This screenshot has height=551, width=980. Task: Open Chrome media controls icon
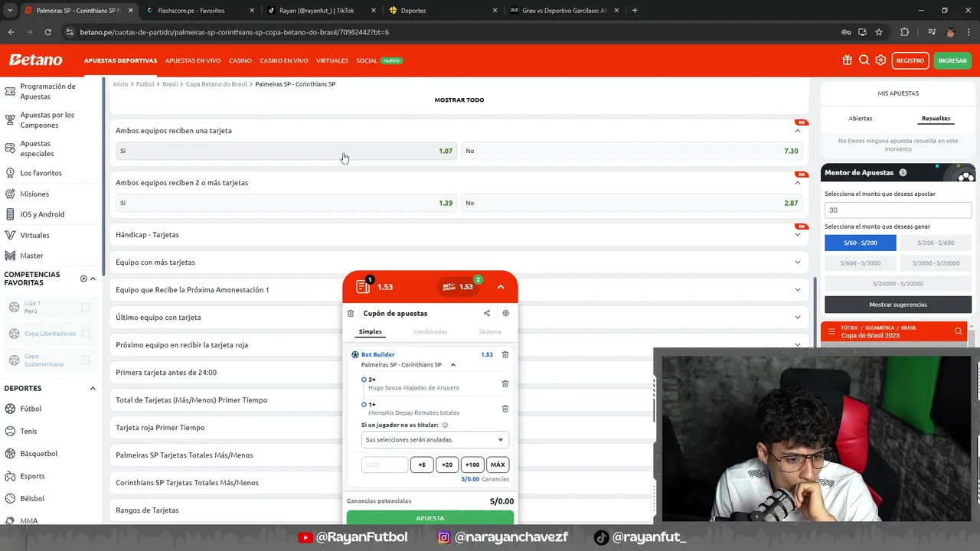pyautogui.click(x=932, y=32)
